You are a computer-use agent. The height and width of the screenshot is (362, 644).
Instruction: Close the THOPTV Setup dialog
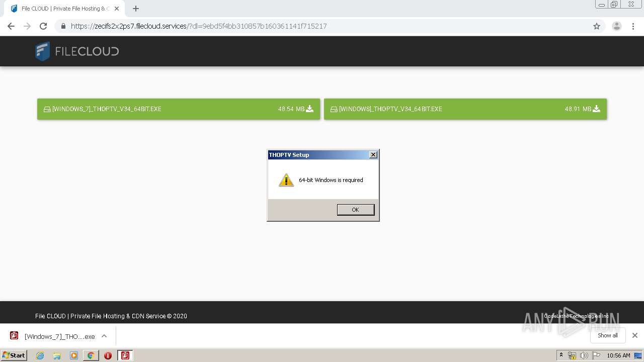click(373, 155)
